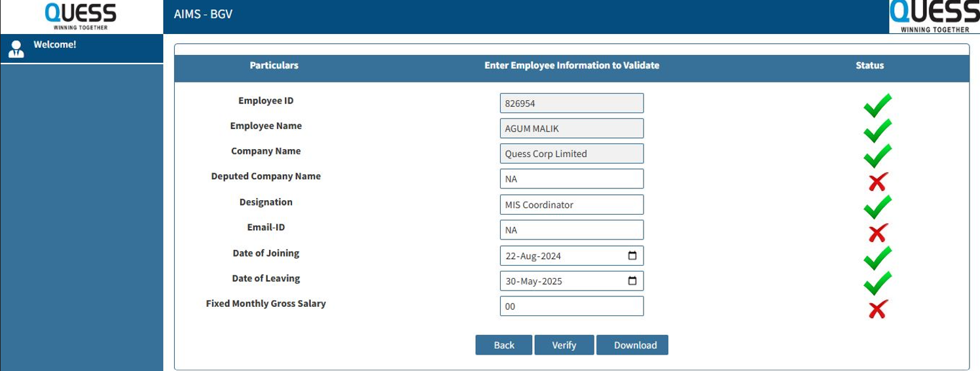980x371 pixels.
Task: Focus the Deputed Company Name input field
Action: click(x=571, y=179)
